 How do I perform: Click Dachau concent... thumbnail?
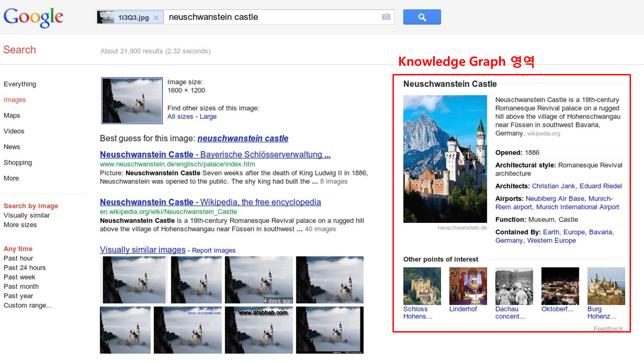coord(514,286)
